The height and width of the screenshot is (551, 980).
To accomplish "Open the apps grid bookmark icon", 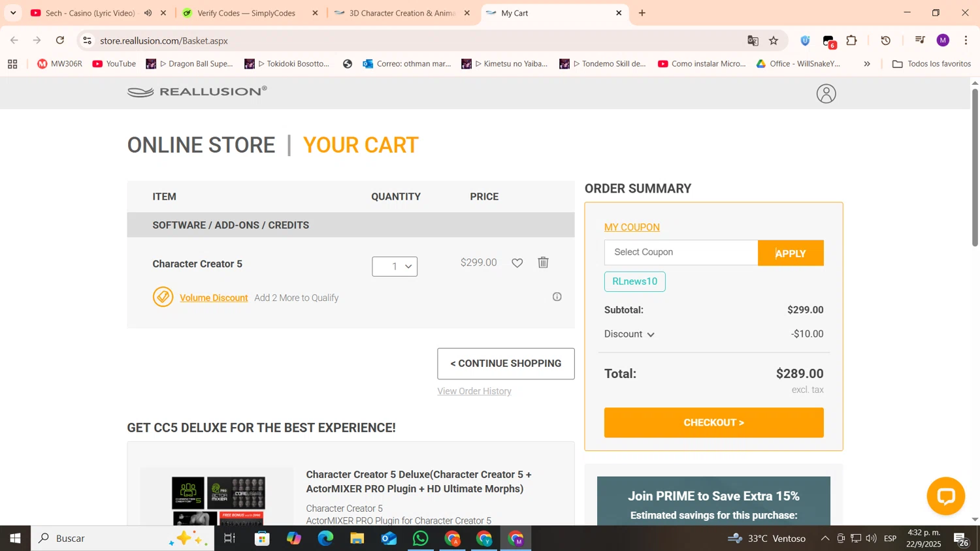I will click(12, 64).
